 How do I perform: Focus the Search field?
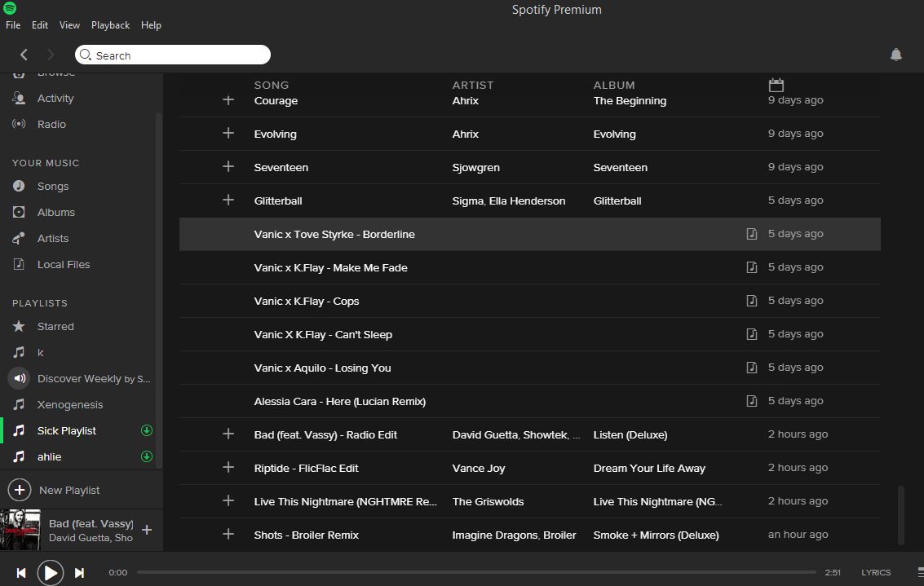173,55
